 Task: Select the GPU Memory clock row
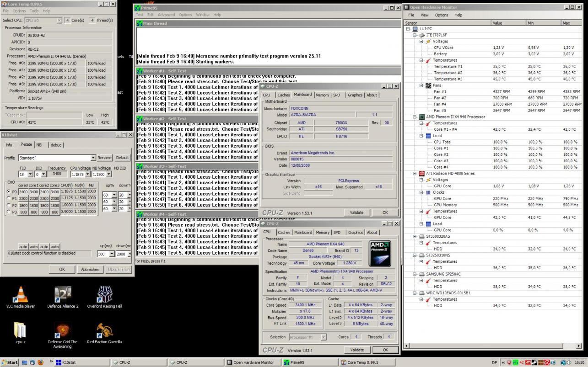[493, 205]
